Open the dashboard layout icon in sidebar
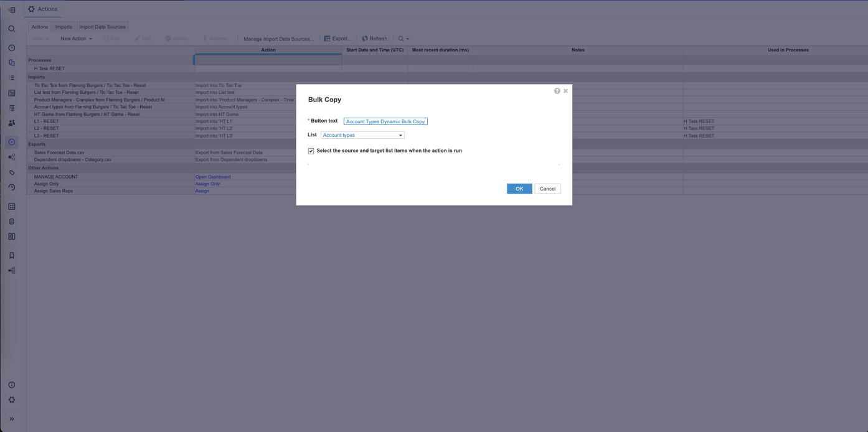868x432 pixels. (x=11, y=237)
